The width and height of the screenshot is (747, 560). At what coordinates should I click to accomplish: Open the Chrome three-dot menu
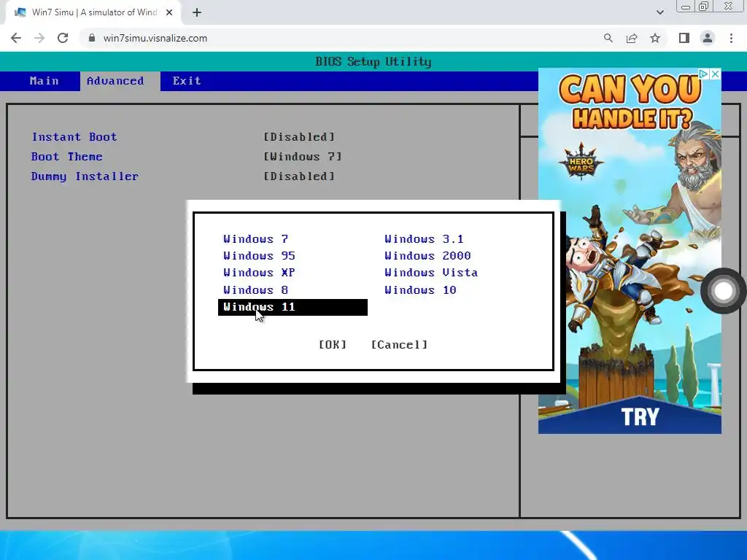click(731, 38)
